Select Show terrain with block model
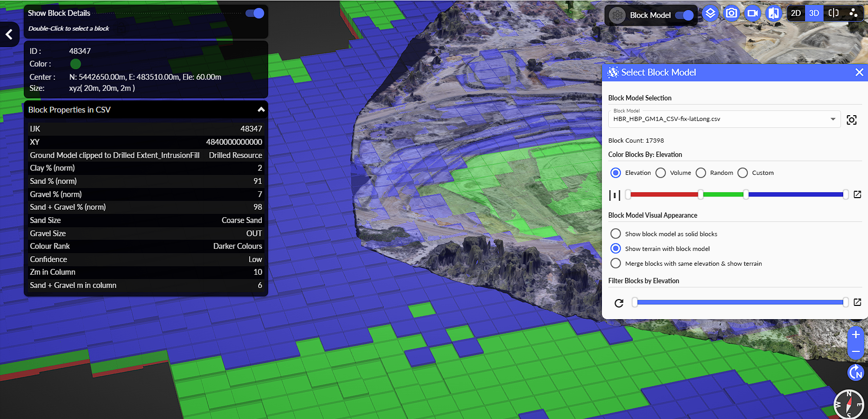Viewport: 868px width, 419px height. click(616, 248)
